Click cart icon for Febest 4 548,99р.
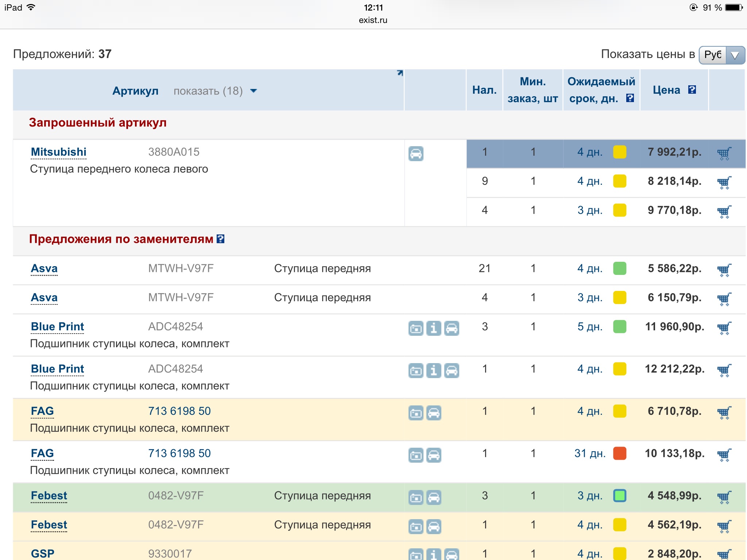 coord(724,497)
